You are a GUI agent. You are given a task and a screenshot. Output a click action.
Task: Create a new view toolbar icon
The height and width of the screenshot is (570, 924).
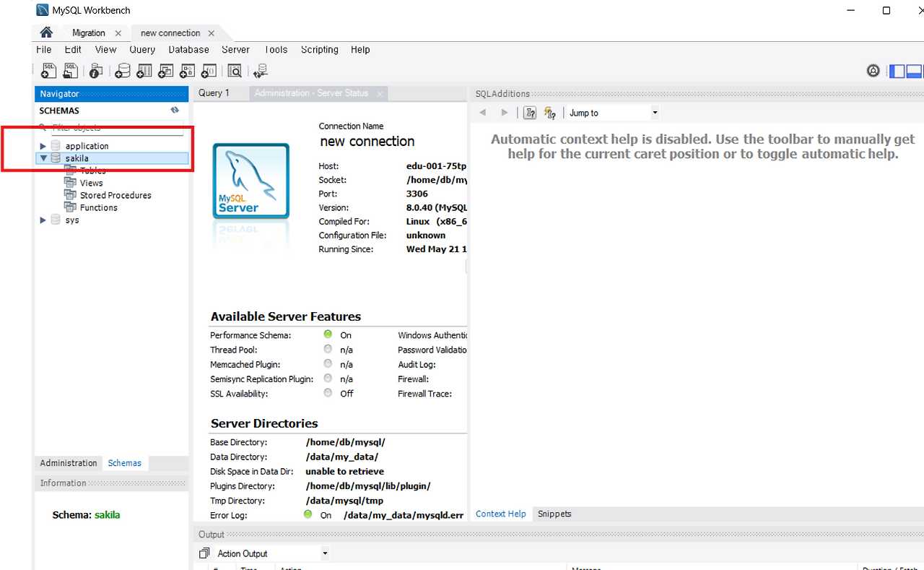point(166,71)
